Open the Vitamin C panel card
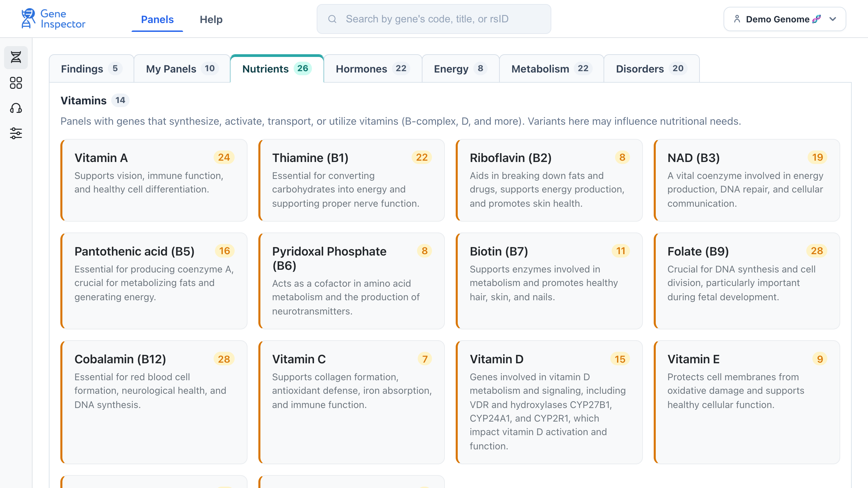The width and height of the screenshot is (868, 488). (352, 402)
